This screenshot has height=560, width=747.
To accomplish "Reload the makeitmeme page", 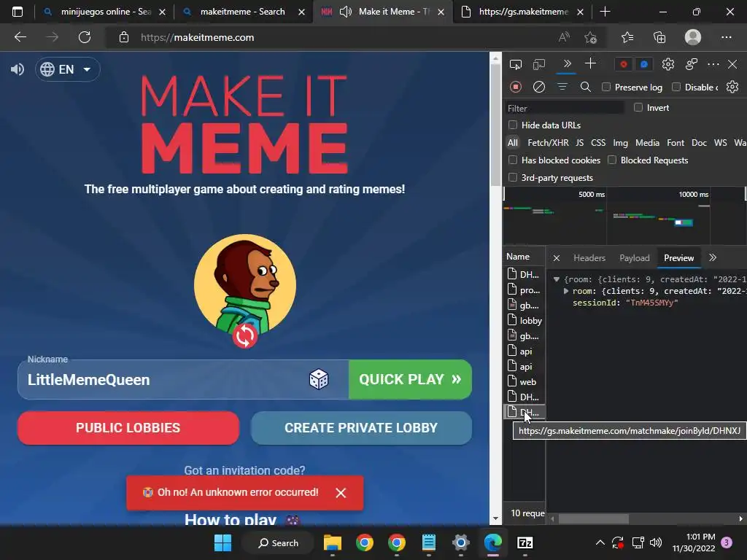I will (85, 37).
